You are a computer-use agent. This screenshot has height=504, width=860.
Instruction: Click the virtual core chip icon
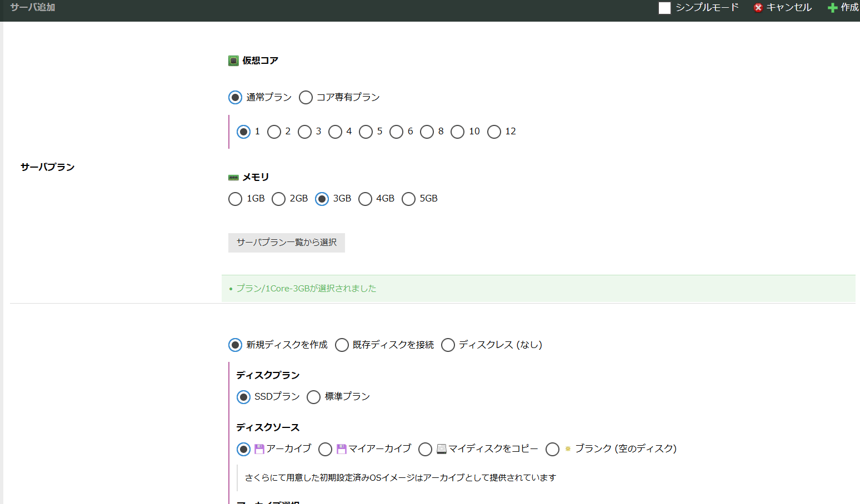click(233, 61)
